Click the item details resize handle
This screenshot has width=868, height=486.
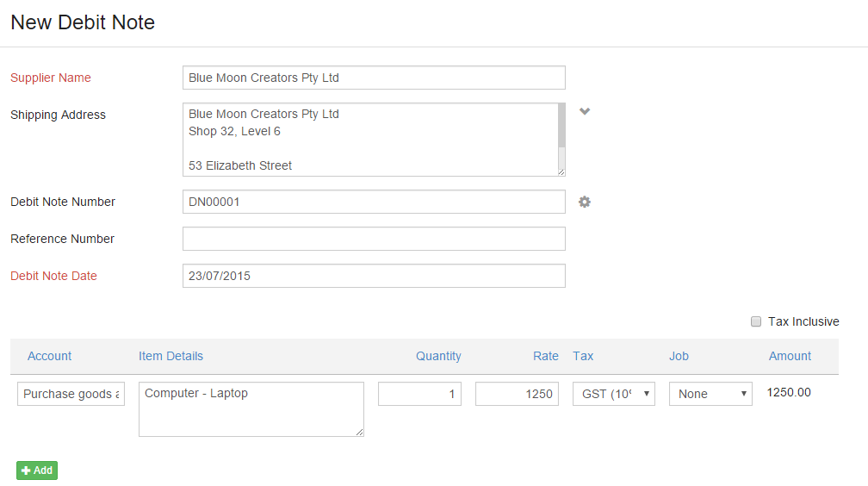359,433
